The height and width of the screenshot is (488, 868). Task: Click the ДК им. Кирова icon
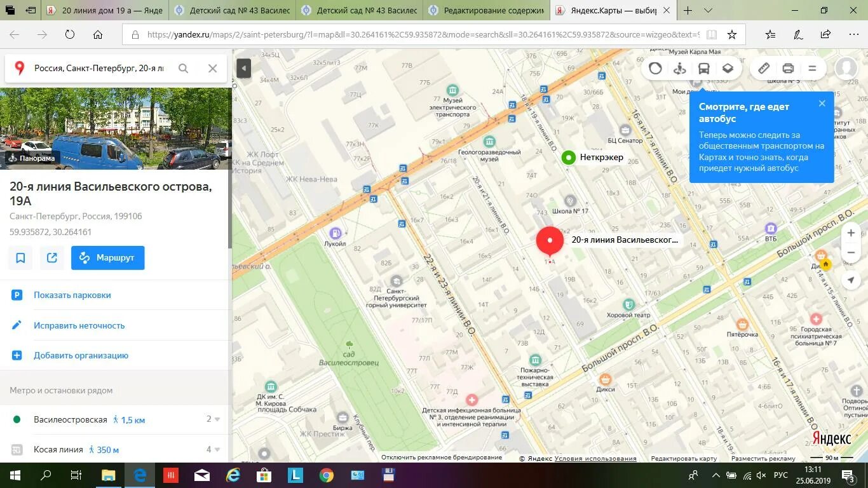tap(271, 386)
